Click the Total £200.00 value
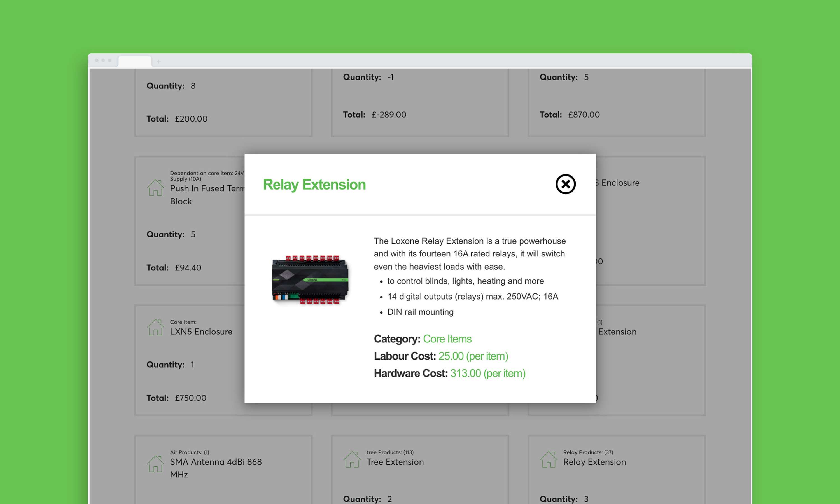 coord(191,119)
